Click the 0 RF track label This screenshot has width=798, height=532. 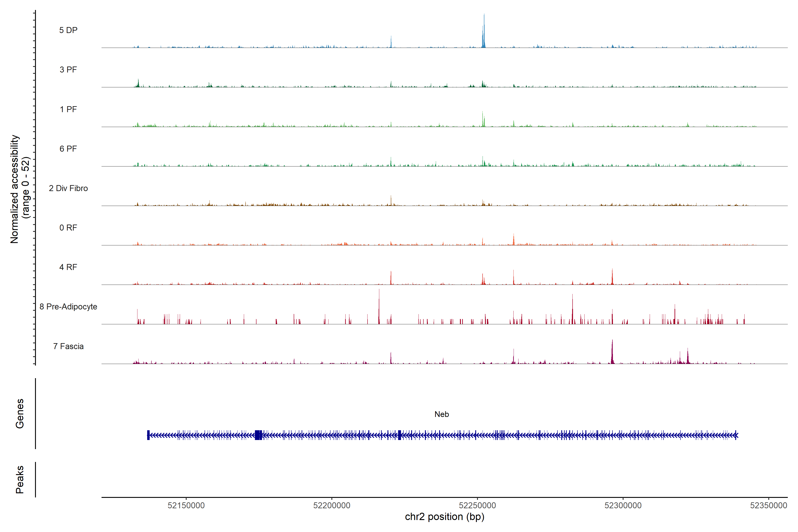click(x=68, y=228)
